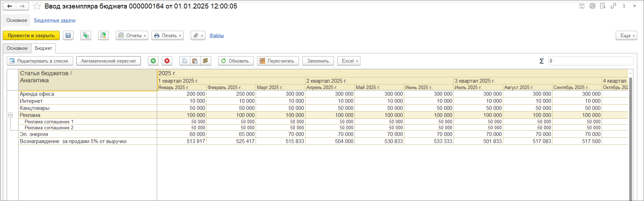Click the copy icon in table toolbar
644x201 pixels.
(x=184, y=61)
